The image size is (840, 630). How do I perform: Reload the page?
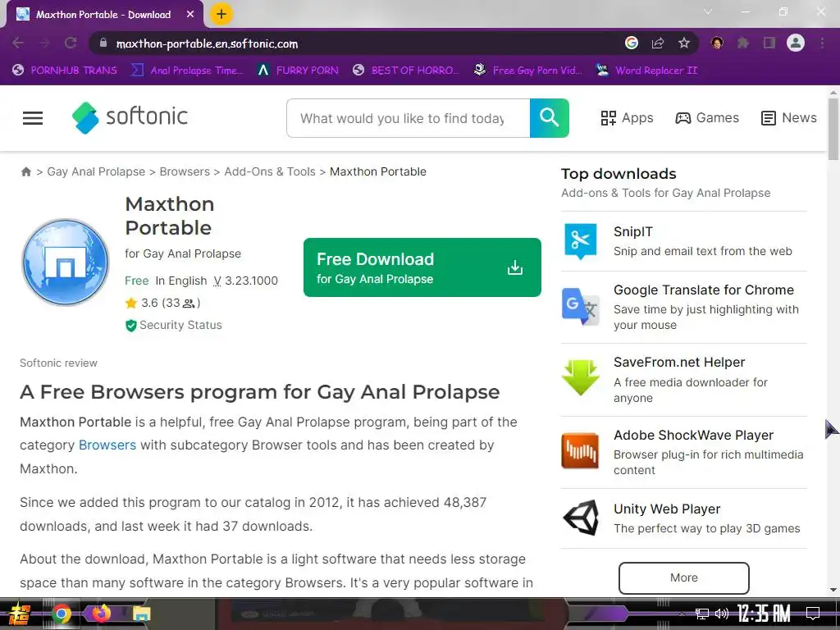(x=71, y=43)
